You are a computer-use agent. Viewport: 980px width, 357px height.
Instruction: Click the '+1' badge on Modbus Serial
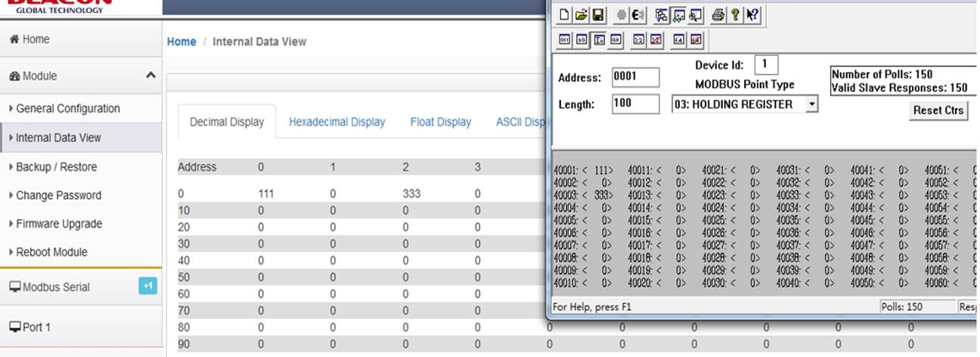[x=148, y=286]
